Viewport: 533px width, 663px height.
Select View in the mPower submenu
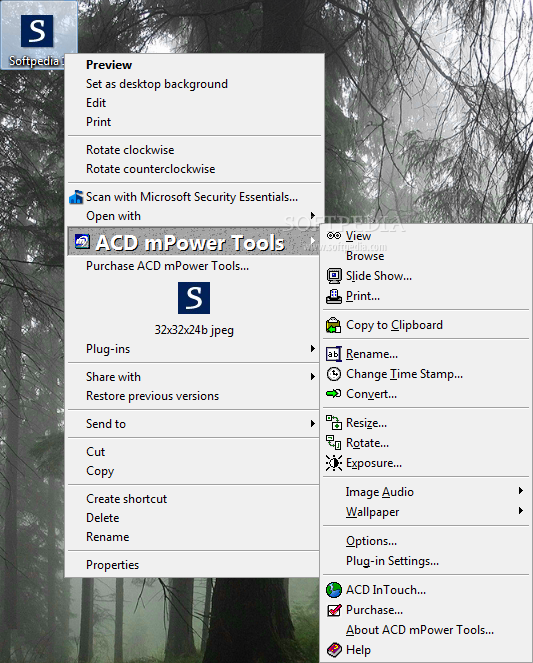pos(358,236)
